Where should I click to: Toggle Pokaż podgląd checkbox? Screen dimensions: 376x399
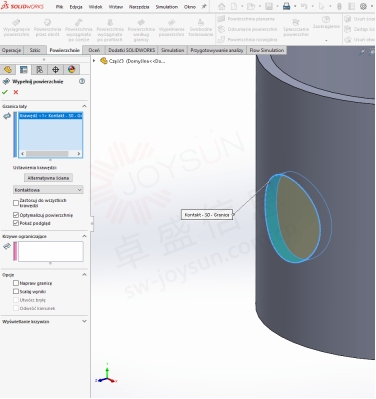pyautogui.click(x=16, y=223)
